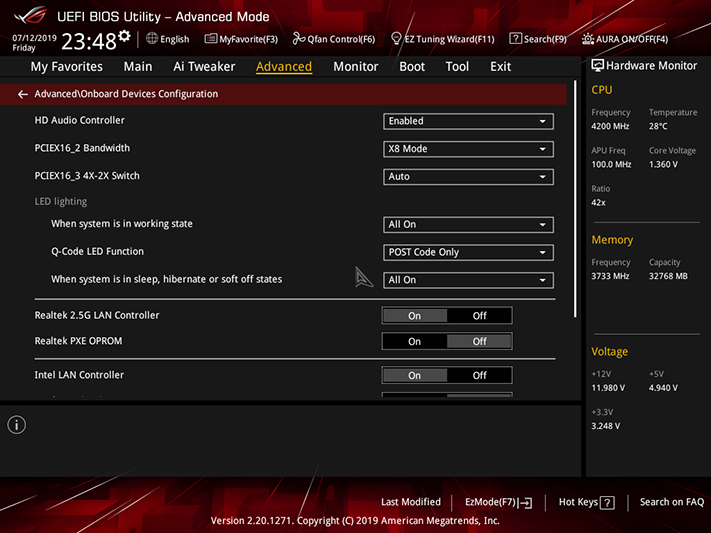Select the Advanced tab
Viewport: 711px width, 533px height.
tap(284, 67)
